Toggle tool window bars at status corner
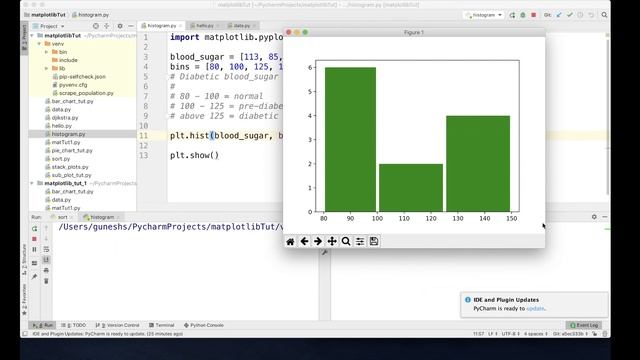The image size is (640, 360). coord(25,334)
